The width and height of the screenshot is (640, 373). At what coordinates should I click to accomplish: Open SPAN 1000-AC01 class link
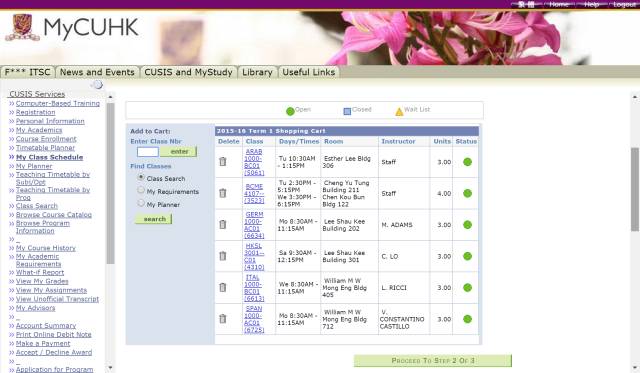[x=253, y=319]
